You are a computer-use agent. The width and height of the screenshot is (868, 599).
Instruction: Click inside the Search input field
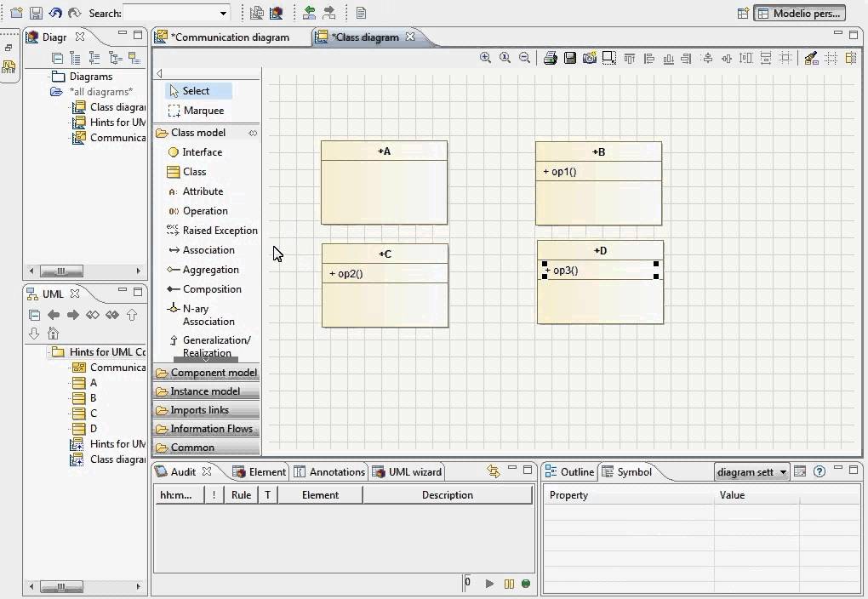[x=170, y=14]
